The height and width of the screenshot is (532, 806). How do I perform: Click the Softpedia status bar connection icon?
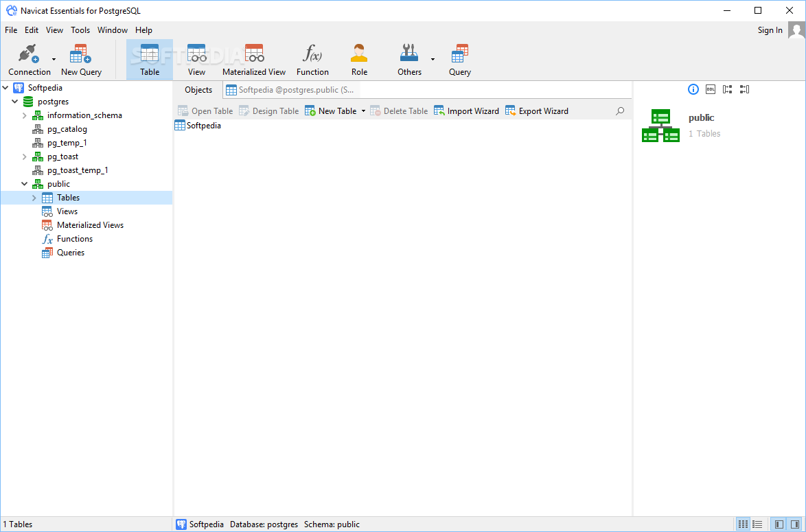click(181, 524)
